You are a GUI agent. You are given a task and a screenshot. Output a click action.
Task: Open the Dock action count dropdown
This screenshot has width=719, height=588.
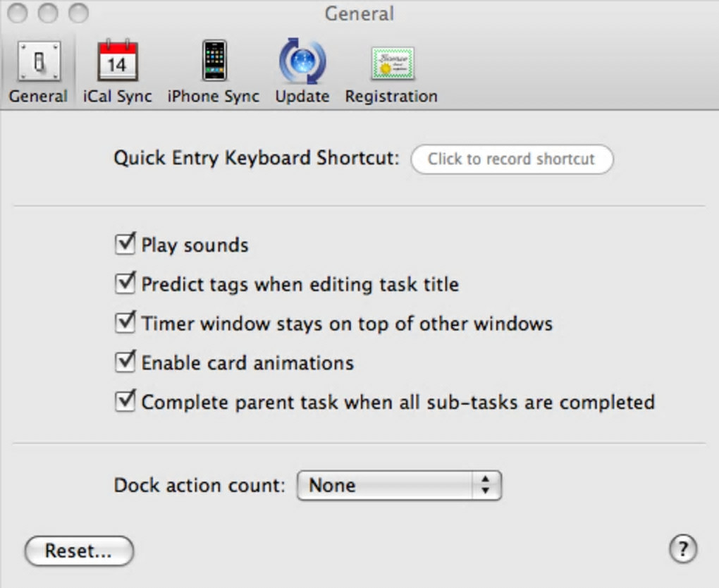(399, 485)
